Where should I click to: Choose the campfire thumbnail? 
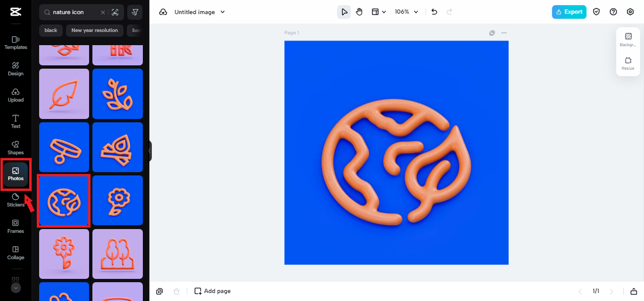tap(118, 147)
